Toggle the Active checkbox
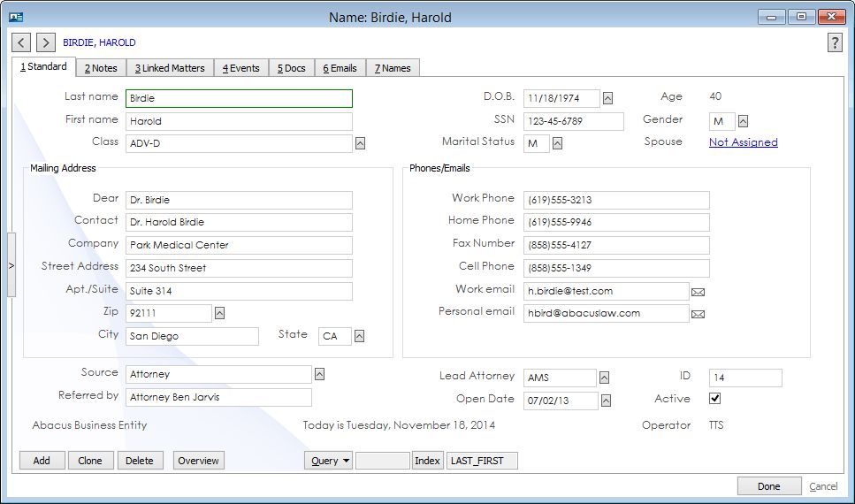The width and height of the screenshot is (855, 504). (714, 399)
